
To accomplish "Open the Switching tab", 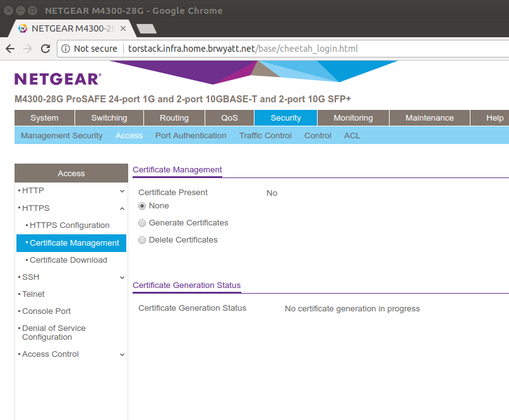I will pos(109,118).
